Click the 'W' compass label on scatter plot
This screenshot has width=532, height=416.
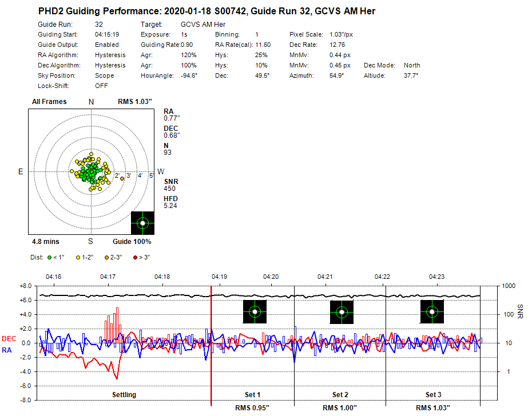click(161, 171)
